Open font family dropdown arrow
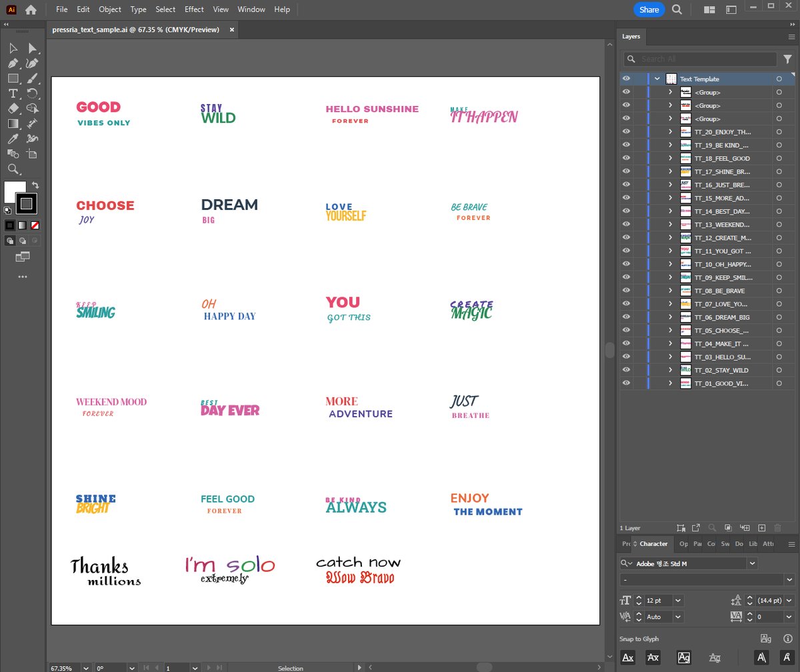Screen dimensions: 800x672 pos(753,563)
